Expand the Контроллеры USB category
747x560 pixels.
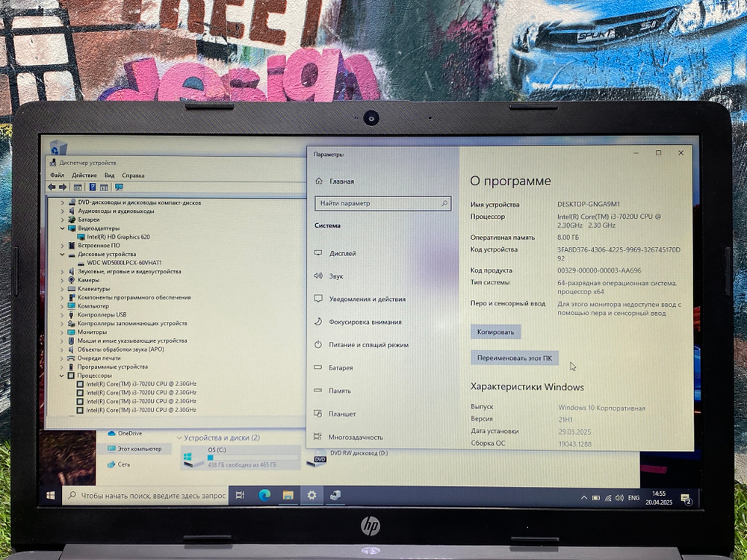63,314
